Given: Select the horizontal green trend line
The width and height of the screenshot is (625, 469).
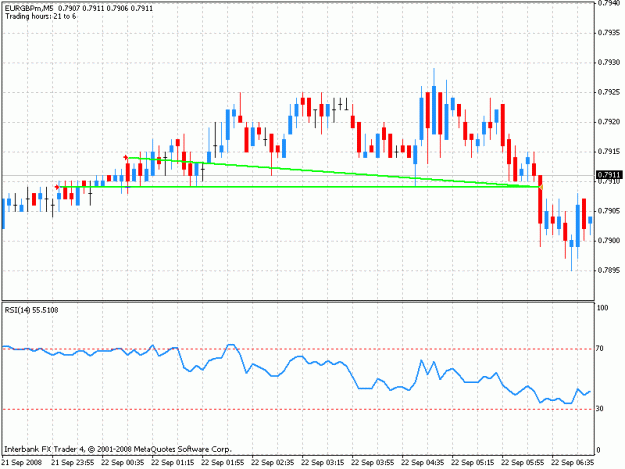Looking at the screenshot, I should click(x=299, y=186).
